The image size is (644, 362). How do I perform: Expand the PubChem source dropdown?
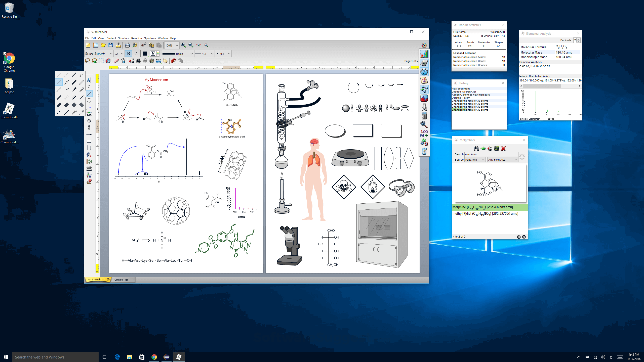click(x=483, y=160)
